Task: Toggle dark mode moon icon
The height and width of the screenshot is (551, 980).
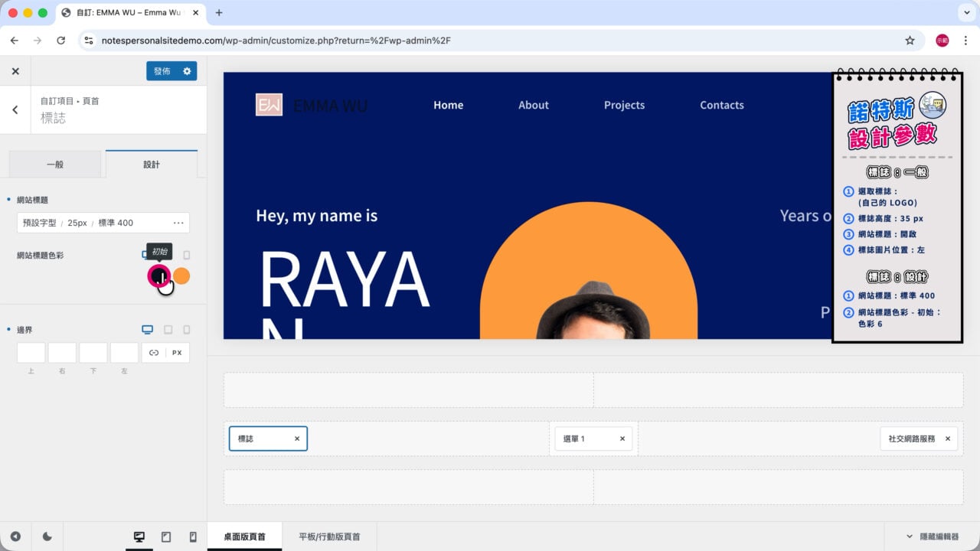Action: pyautogui.click(x=47, y=537)
